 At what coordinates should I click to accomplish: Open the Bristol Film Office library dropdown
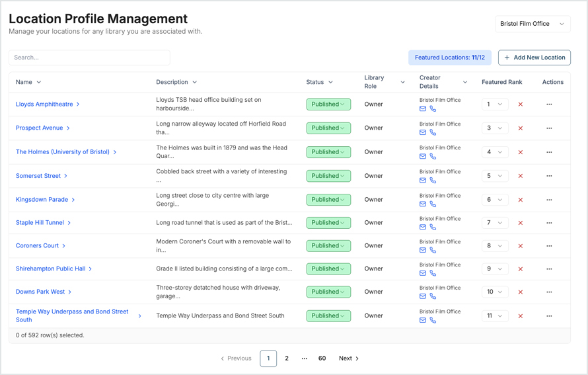click(x=533, y=24)
